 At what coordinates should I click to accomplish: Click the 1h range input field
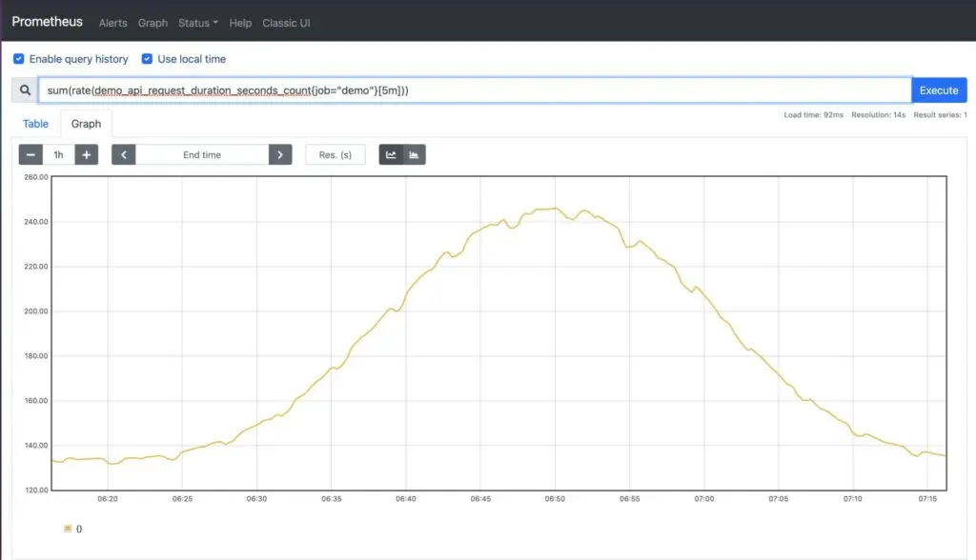58,155
